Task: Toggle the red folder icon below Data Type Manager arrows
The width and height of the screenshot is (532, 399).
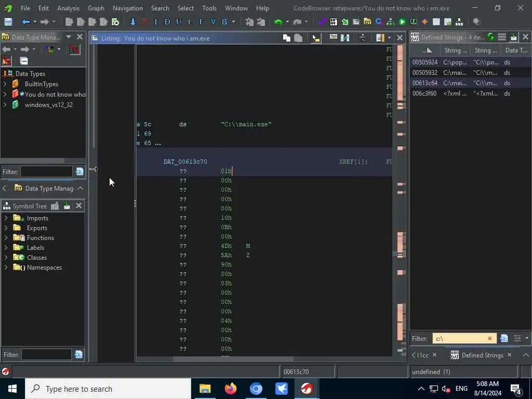Action: click(x=7, y=61)
